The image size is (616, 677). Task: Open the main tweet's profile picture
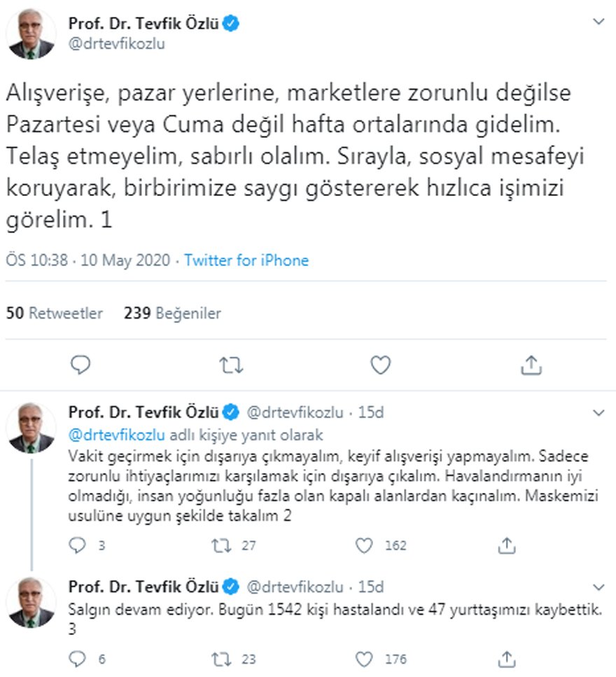pos(31,35)
